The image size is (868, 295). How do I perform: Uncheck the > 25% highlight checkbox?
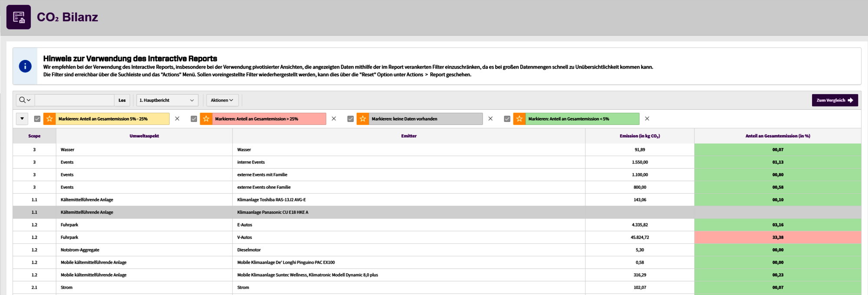pos(194,119)
